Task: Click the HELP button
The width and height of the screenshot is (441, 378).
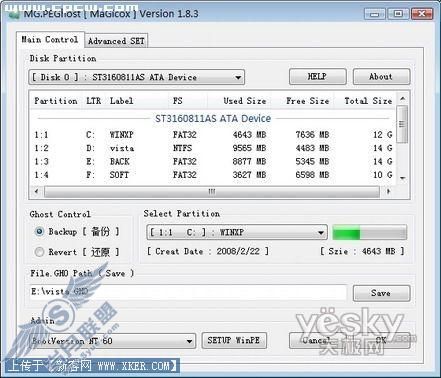Action: click(x=317, y=77)
